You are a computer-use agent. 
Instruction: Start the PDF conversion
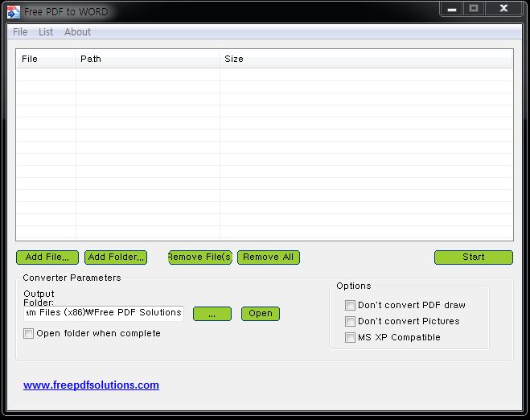coord(473,257)
